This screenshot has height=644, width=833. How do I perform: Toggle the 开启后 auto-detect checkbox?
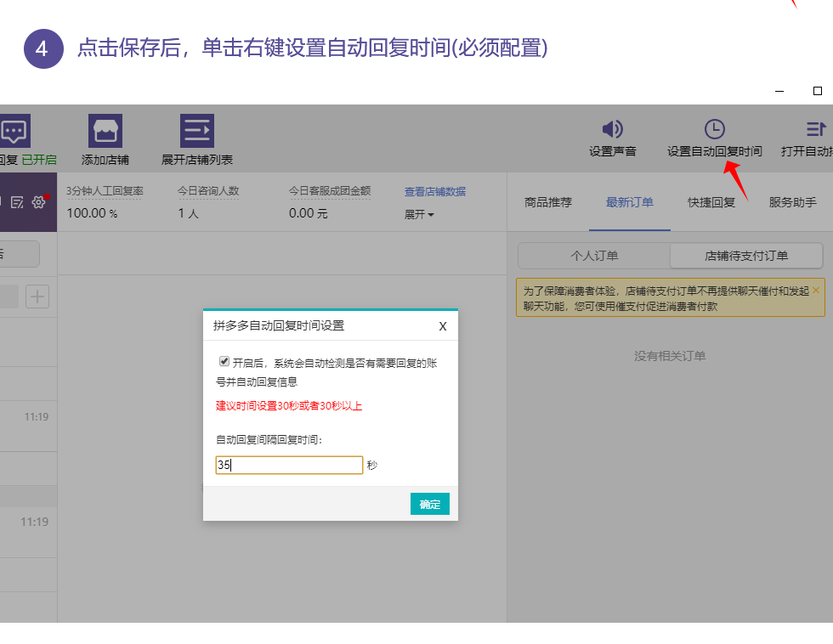point(224,362)
